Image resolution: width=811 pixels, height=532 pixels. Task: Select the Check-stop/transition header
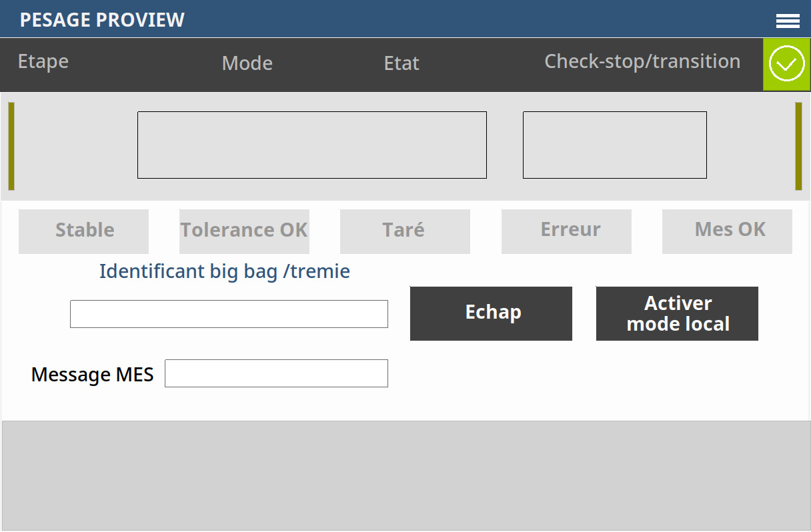coord(642,61)
